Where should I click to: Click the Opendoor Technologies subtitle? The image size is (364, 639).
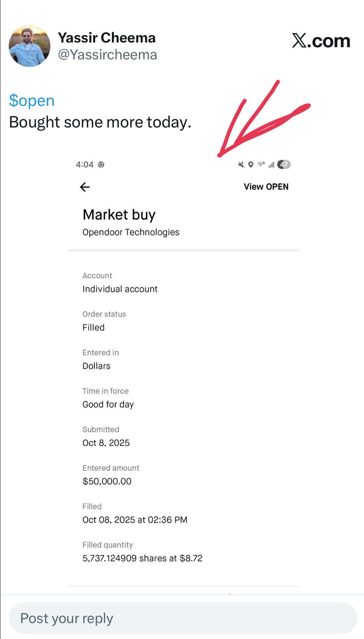[131, 232]
